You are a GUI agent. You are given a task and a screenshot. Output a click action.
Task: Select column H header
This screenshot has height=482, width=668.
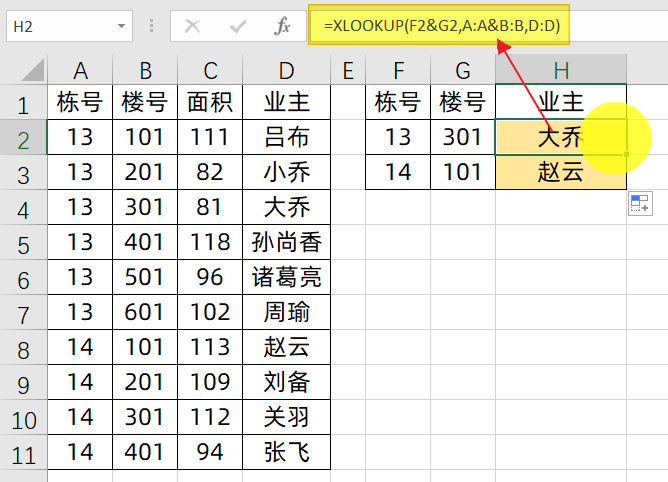(x=561, y=70)
